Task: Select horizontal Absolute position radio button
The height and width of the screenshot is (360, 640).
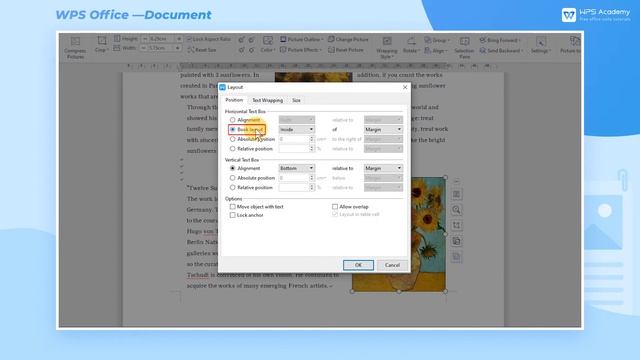Action: 233,139
